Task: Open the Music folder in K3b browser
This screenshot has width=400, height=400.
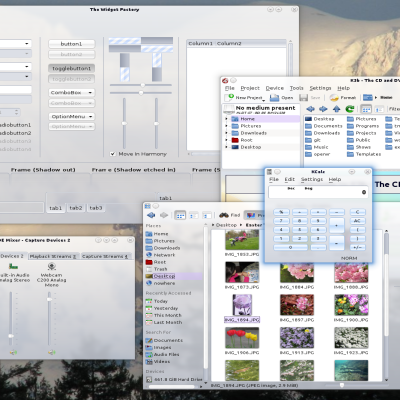Action: click(317, 147)
